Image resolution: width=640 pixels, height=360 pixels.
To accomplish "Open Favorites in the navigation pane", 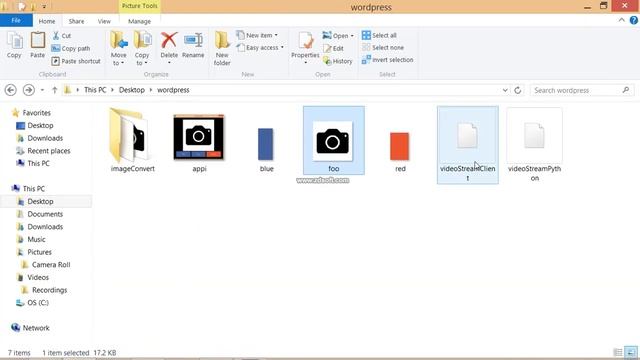I will [x=32, y=113].
